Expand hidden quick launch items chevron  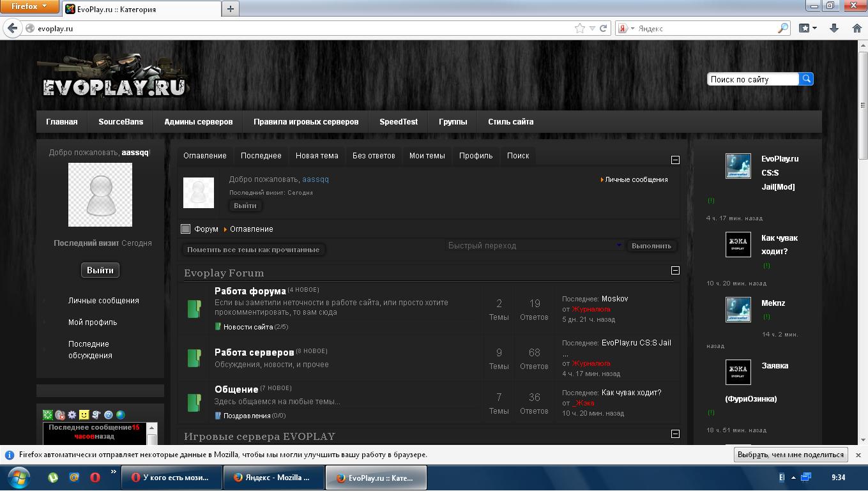[x=114, y=472]
